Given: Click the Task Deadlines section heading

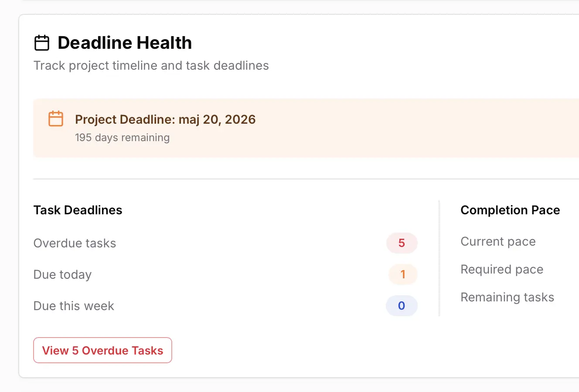Looking at the screenshot, I should tap(78, 210).
